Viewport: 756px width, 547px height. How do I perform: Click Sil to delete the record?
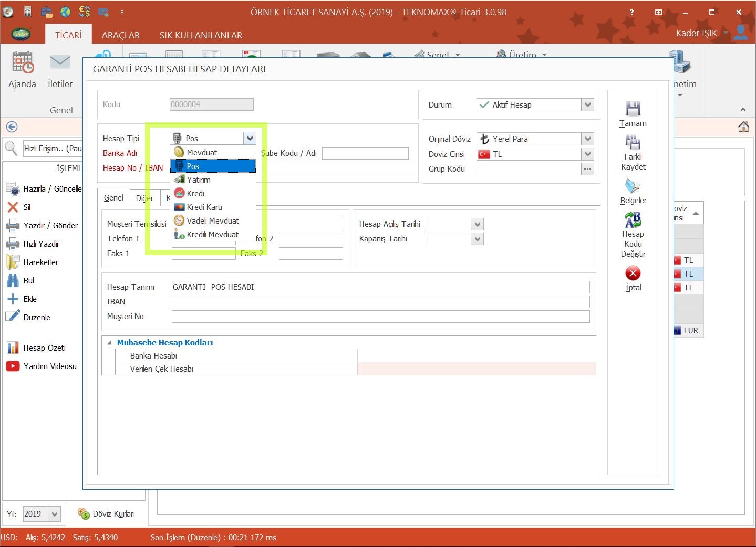click(x=18, y=207)
